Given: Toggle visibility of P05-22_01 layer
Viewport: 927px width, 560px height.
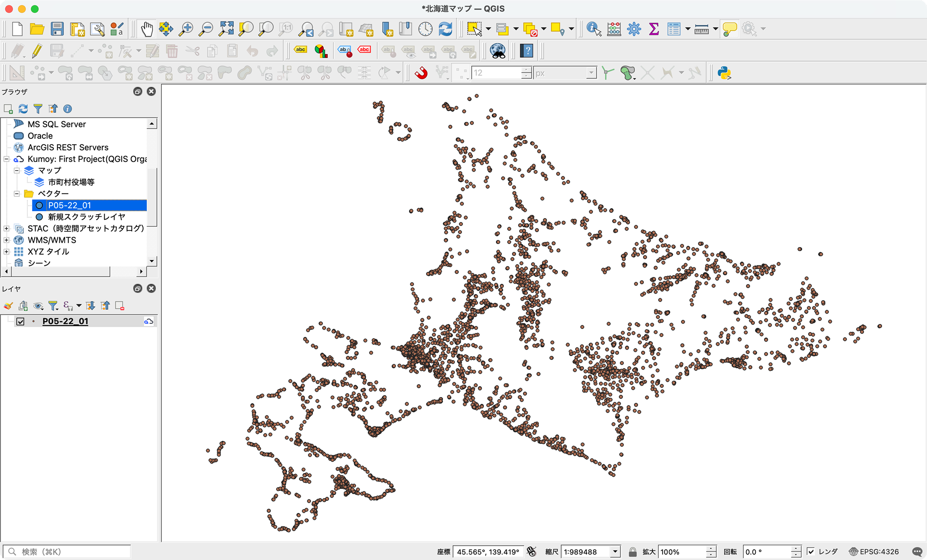Looking at the screenshot, I should pos(20,321).
